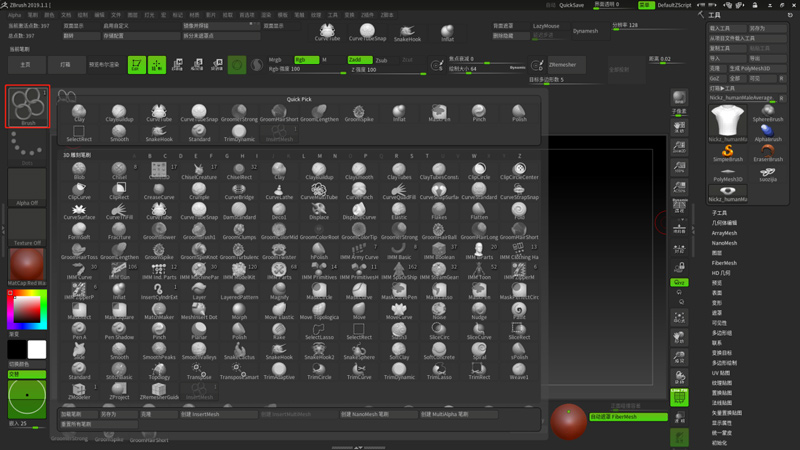The image size is (800, 450).
Task: Pick the ZModeler brush
Action: [x=79, y=390]
